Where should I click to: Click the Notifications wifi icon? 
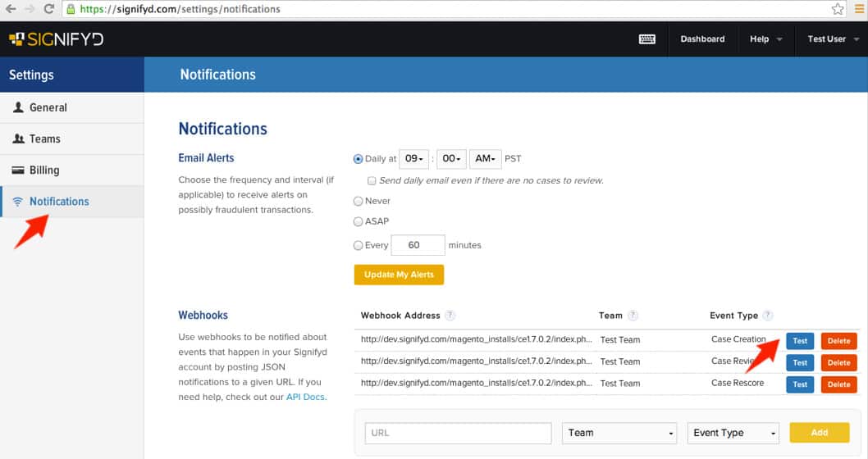tap(18, 202)
